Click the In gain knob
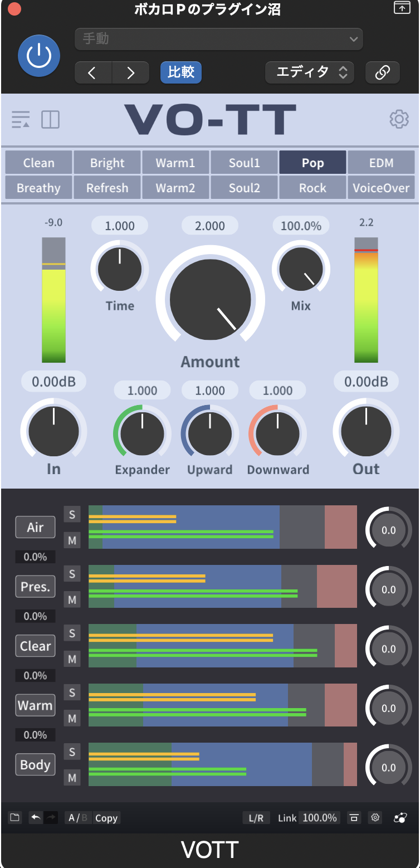The image size is (420, 868). click(53, 432)
